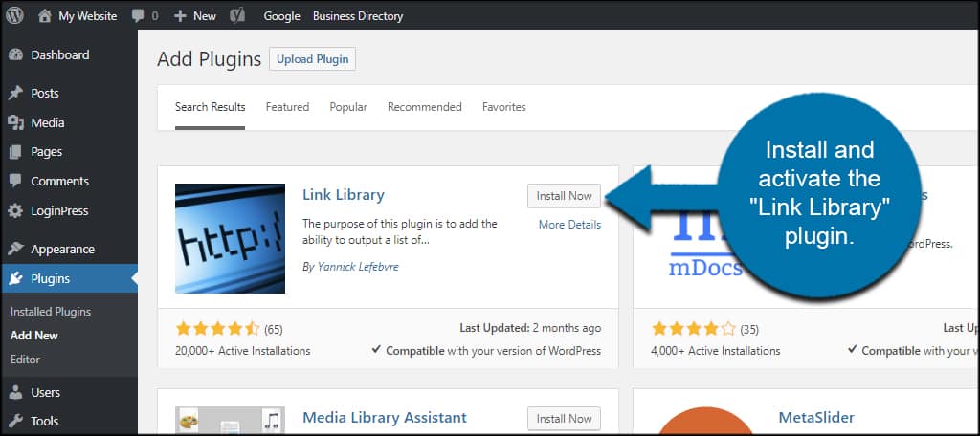Screen dimensions: 980x436
Task: Open the comments bubble in admin bar
Action: coord(138,16)
